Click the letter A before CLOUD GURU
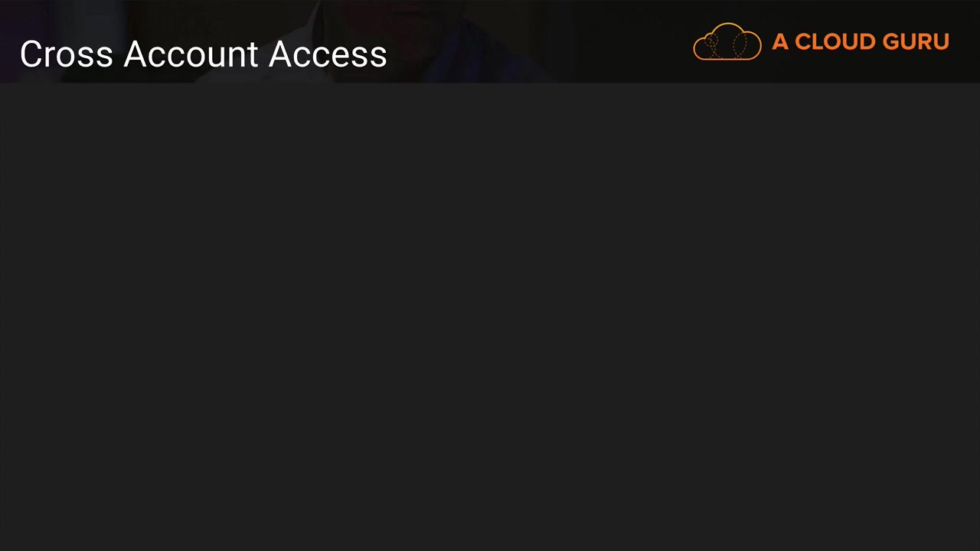Image resolution: width=980 pixels, height=551 pixels. (x=780, y=42)
